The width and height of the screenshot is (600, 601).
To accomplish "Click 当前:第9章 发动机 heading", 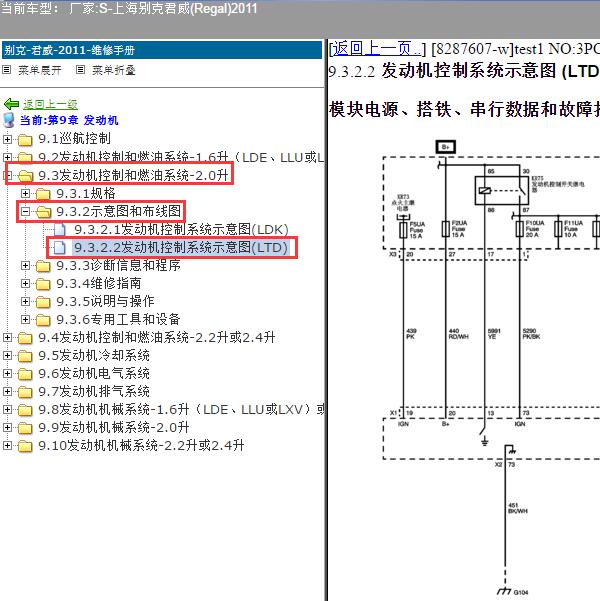I will (69, 120).
